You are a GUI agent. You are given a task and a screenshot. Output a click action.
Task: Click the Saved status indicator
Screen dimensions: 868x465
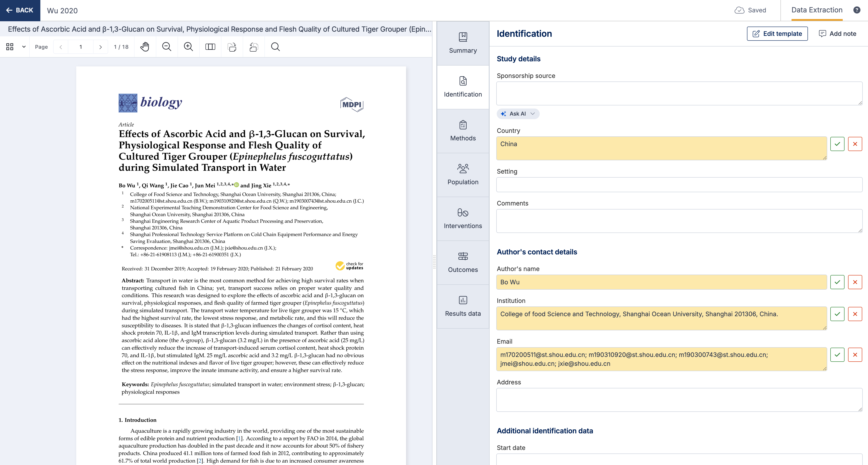point(751,10)
